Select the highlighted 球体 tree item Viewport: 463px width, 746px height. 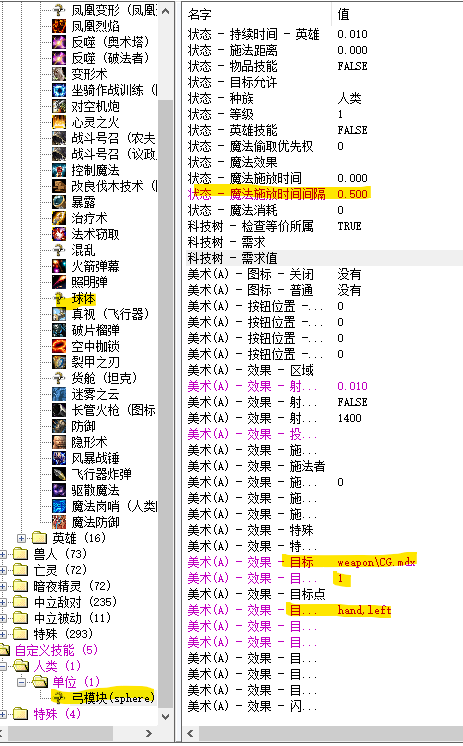[x=83, y=298]
